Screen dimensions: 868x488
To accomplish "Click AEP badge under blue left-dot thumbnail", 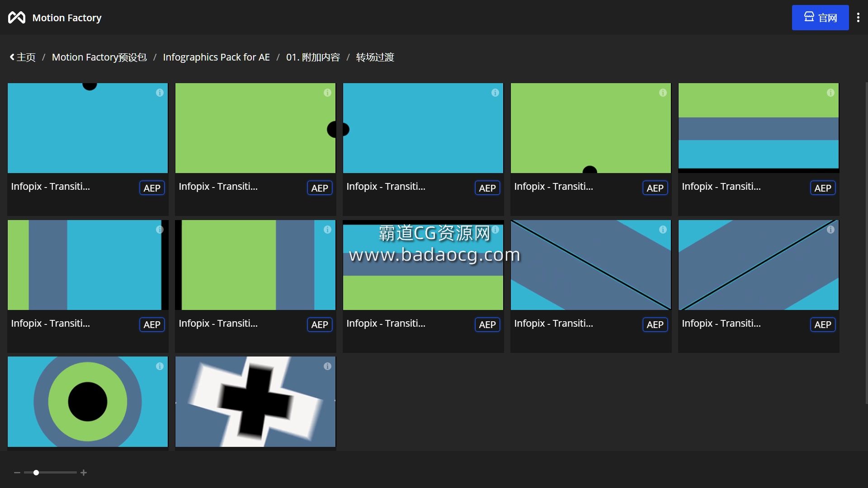I will click(487, 188).
